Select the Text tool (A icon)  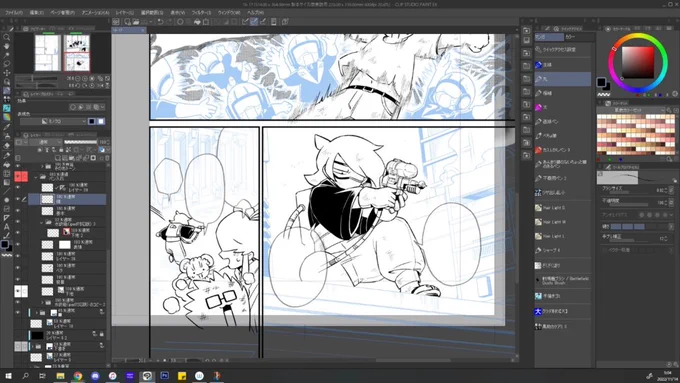pos(7,226)
